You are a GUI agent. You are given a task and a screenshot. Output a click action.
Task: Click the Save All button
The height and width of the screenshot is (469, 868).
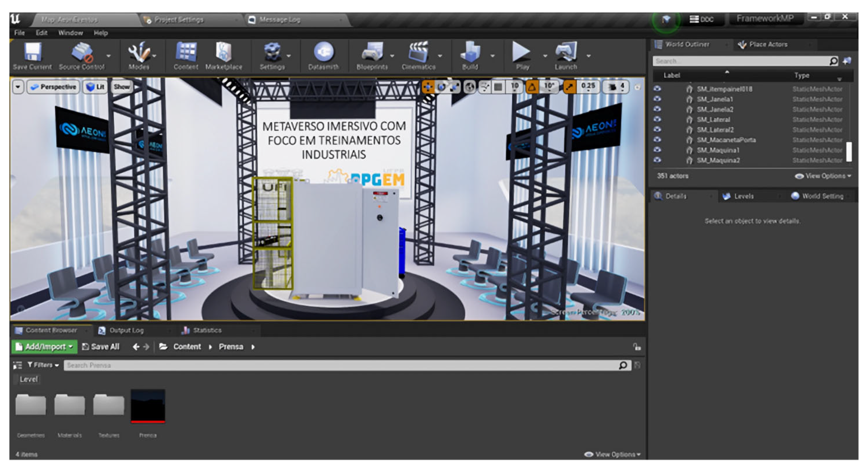click(101, 347)
